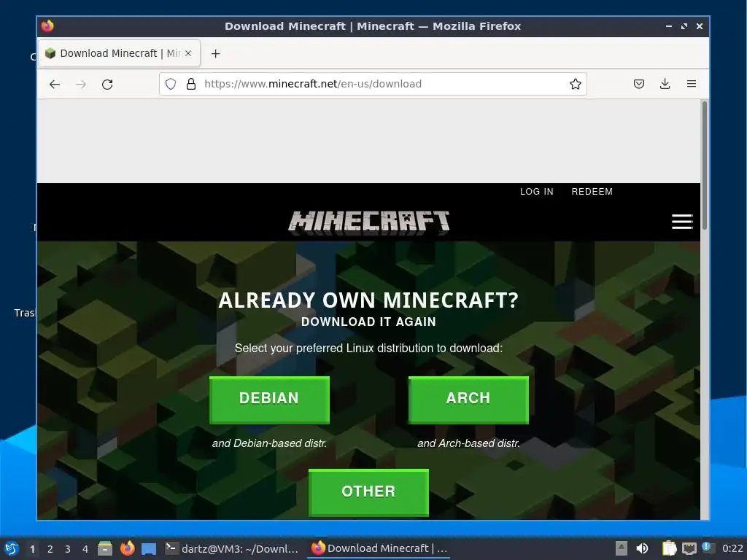Click the Minecraft logo
The height and width of the screenshot is (560, 747).
point(368,222)
